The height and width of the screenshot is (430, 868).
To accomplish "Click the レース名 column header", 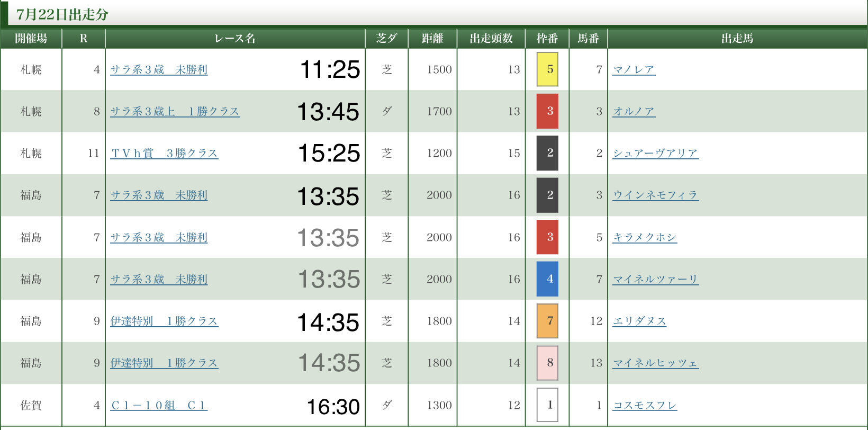I will 235,38.
